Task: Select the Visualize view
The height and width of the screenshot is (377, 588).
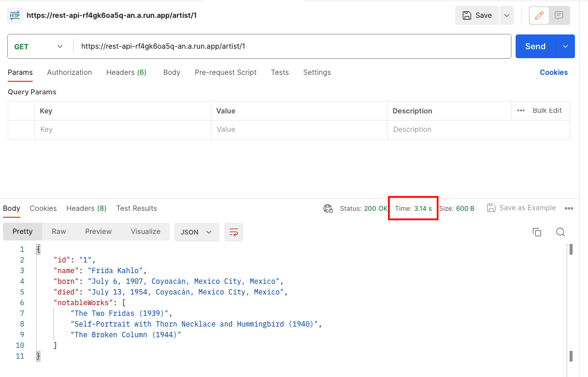Action: pyautogui.click(x=145, y=232)
